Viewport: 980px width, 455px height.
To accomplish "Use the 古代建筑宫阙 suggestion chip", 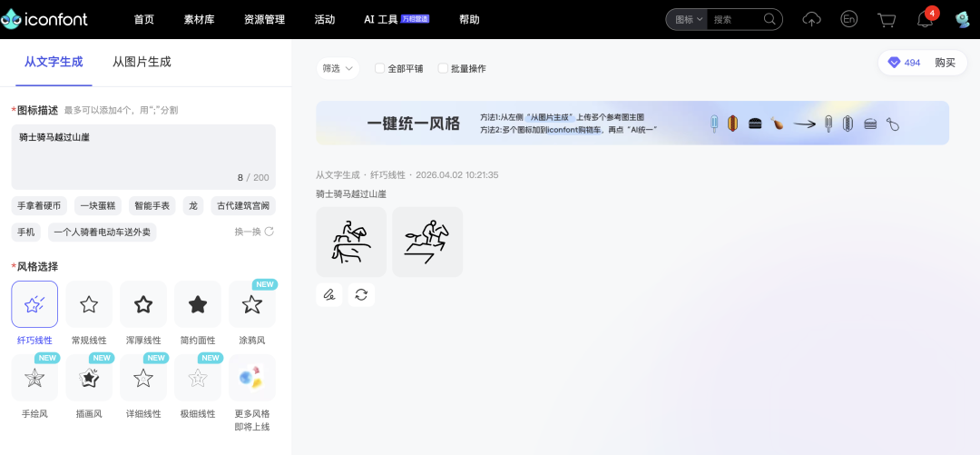I will [x=243, y=205].
